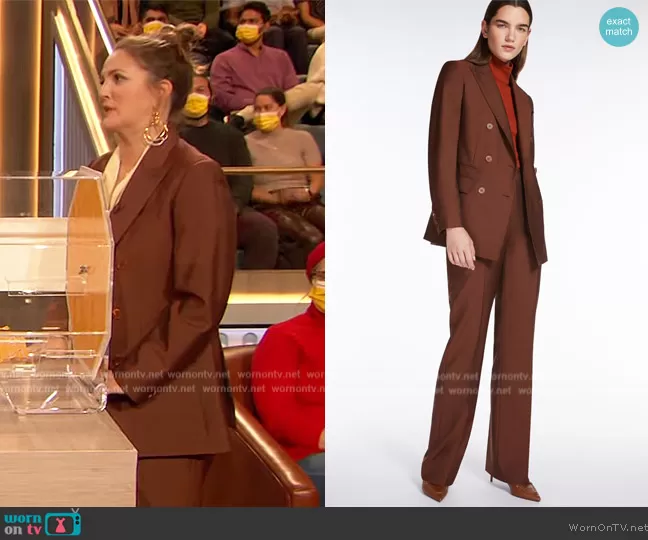Click the Worn on TV logo
648x540 pixels.
(42, 523)
